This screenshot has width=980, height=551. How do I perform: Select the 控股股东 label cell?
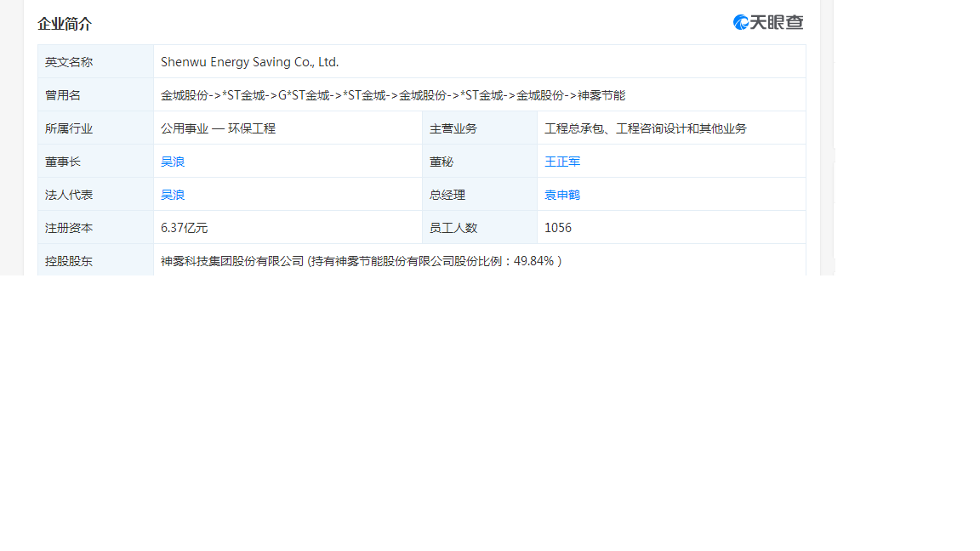[x=95, y=260]
